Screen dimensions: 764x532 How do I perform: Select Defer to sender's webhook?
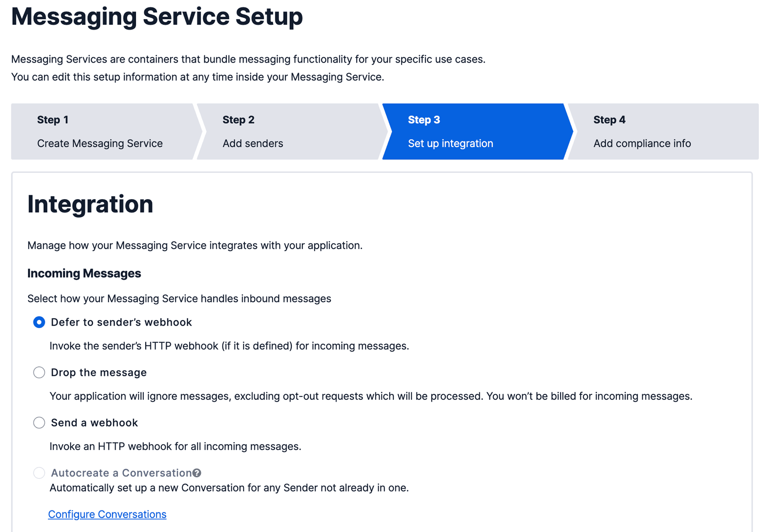pos(39,322)
